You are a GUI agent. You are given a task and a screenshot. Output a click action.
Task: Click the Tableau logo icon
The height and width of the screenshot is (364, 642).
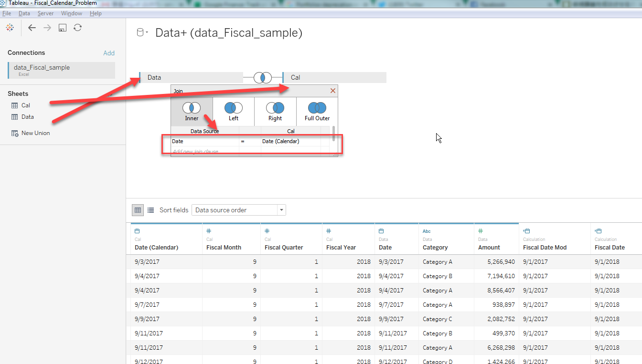10,27
